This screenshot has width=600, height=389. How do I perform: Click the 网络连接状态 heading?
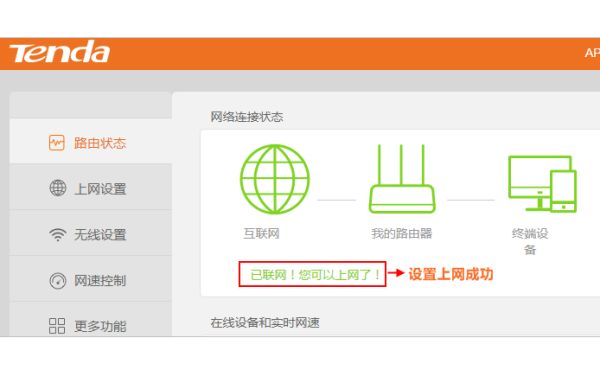point(247,117)
